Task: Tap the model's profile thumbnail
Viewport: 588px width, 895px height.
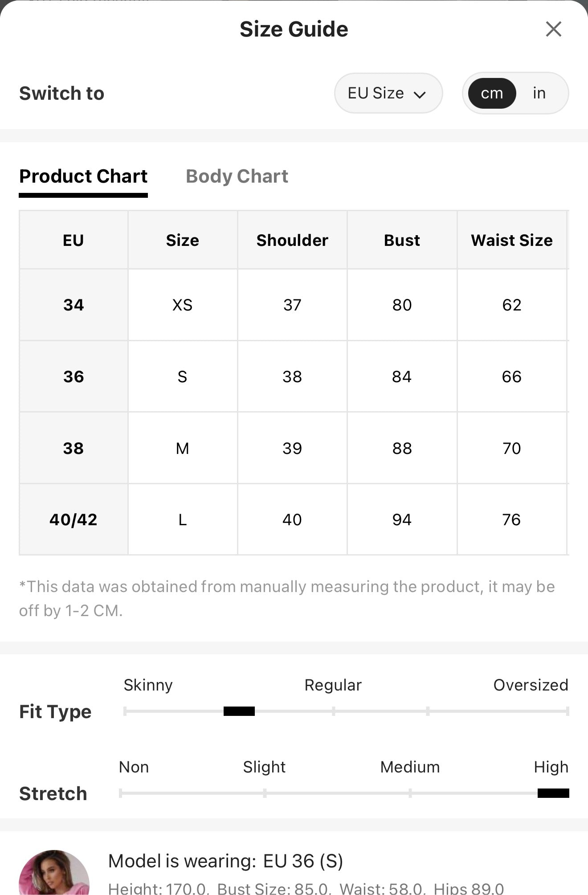Action: click(54, 872)
